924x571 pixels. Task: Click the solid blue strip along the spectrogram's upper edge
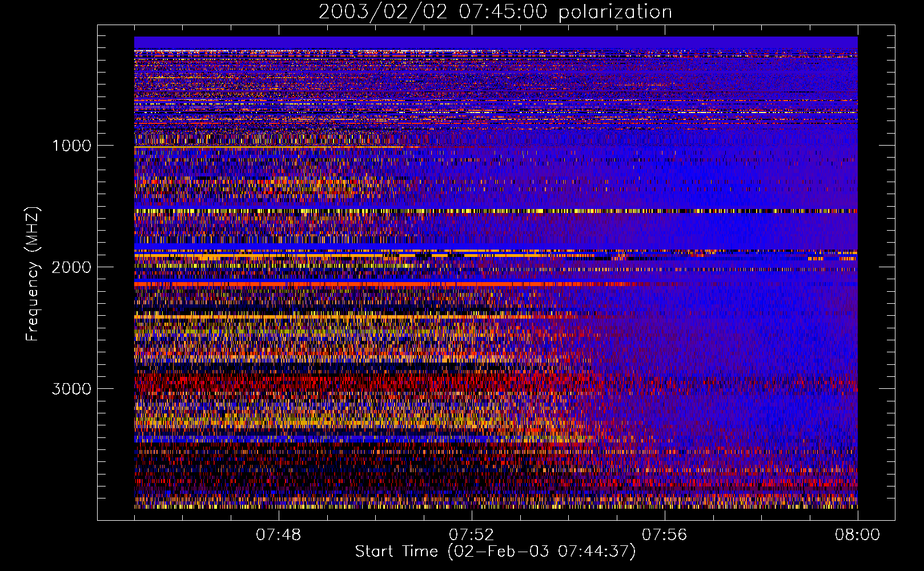496,43
